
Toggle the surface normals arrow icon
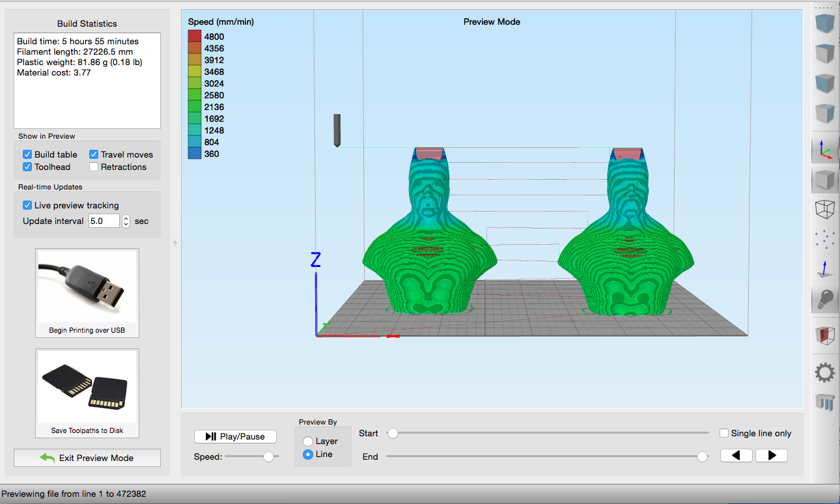click(x=825, y=270)
